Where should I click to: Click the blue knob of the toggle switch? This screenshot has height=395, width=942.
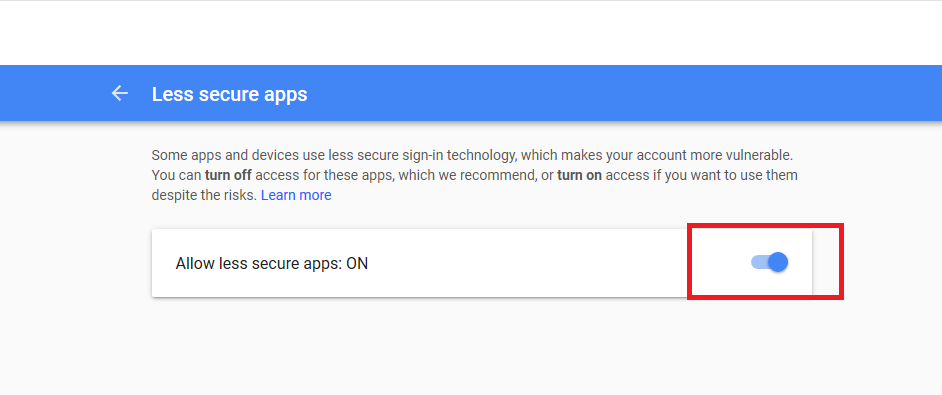click(x=778, y=262)
